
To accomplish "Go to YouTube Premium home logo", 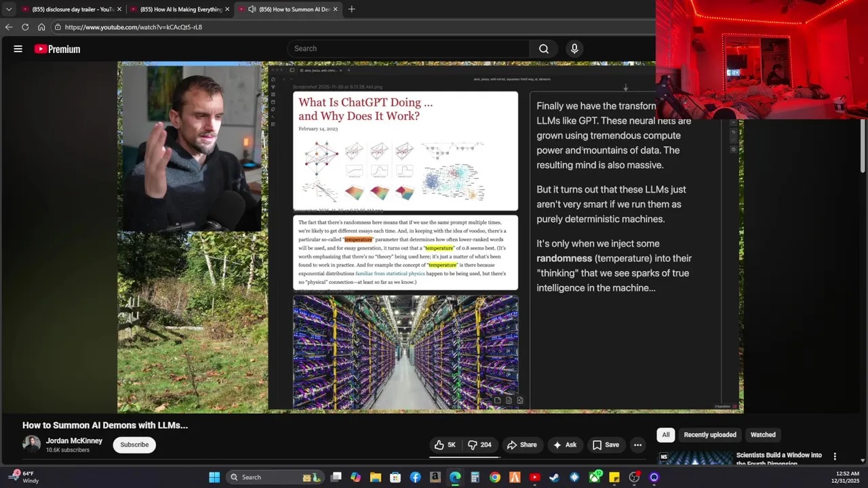I will pyautogui.click(x=57, y=49).
